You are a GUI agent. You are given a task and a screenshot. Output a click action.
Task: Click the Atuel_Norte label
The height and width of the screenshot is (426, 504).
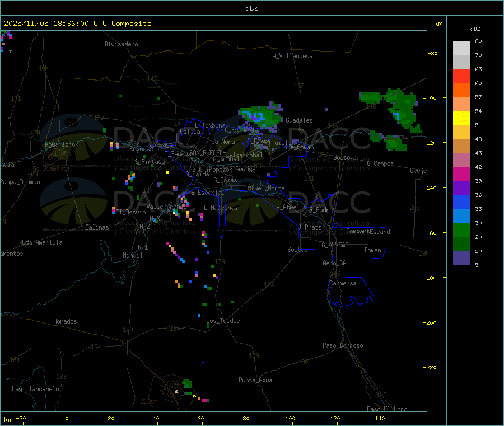tap(266, 188)
